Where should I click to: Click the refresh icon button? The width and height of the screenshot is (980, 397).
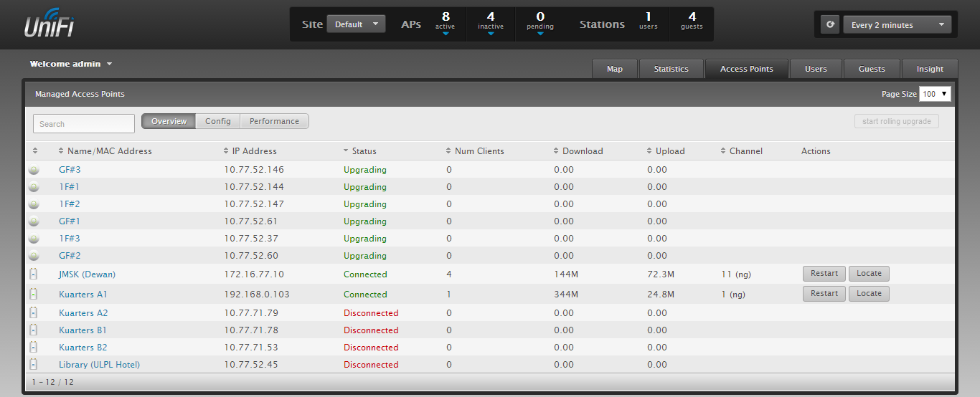click(830, 24)
